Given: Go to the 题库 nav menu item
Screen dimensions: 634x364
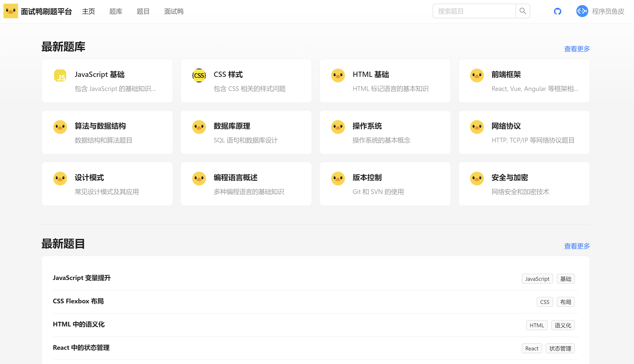Looking at the screenshot, I should [116, 12].
